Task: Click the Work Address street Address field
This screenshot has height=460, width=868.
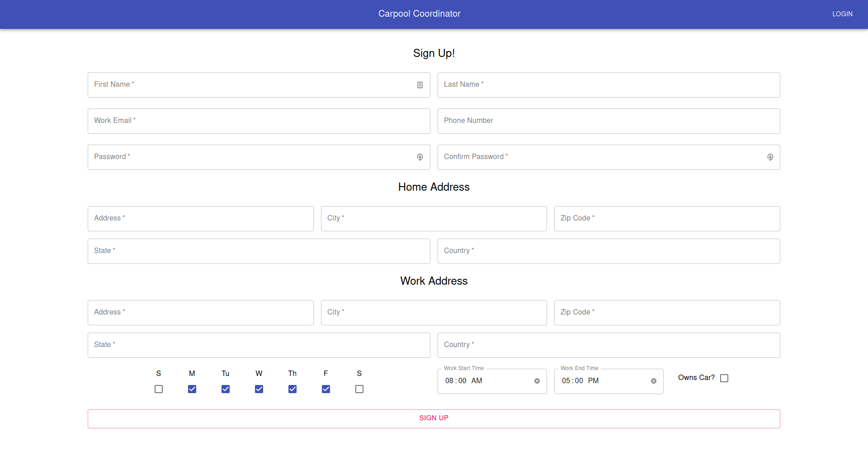Action: (x=201, y=313)
